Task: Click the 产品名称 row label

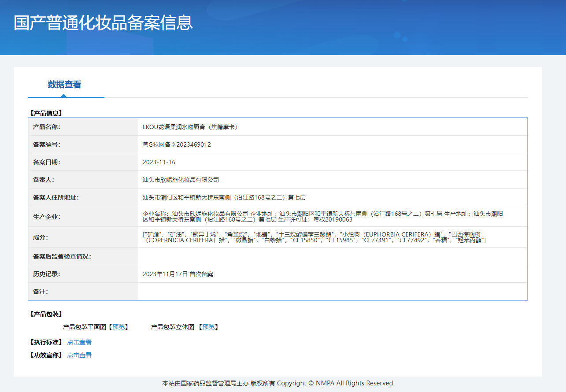Action: click(46, 127)
